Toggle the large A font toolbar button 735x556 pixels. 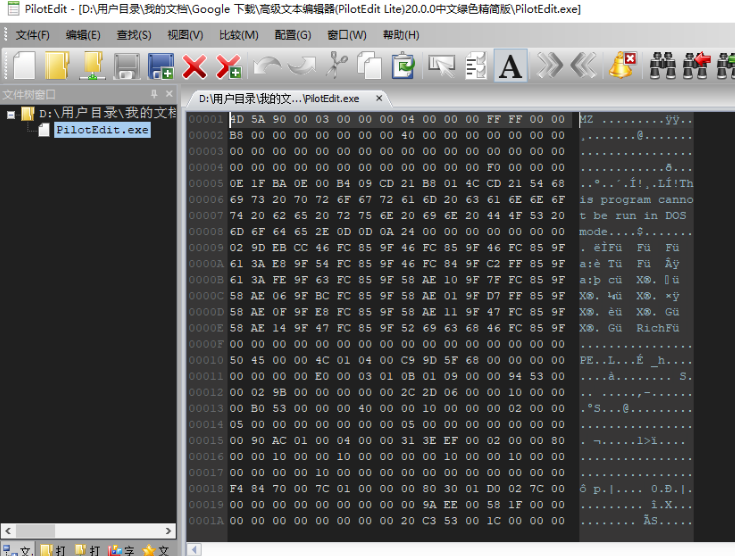(x=510, y=65)
